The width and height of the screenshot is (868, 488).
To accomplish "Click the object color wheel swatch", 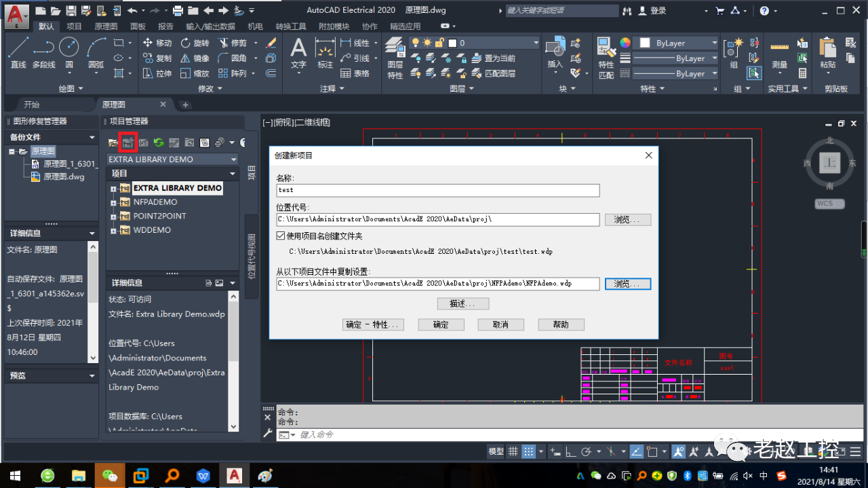I will pyautogui.click(x=625, y=43).
